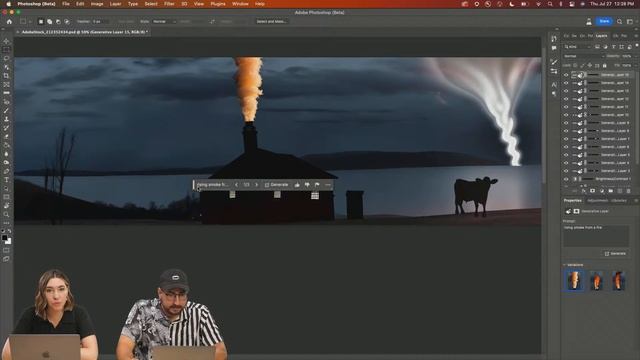Swap foreground and background colors

point(10,231)
